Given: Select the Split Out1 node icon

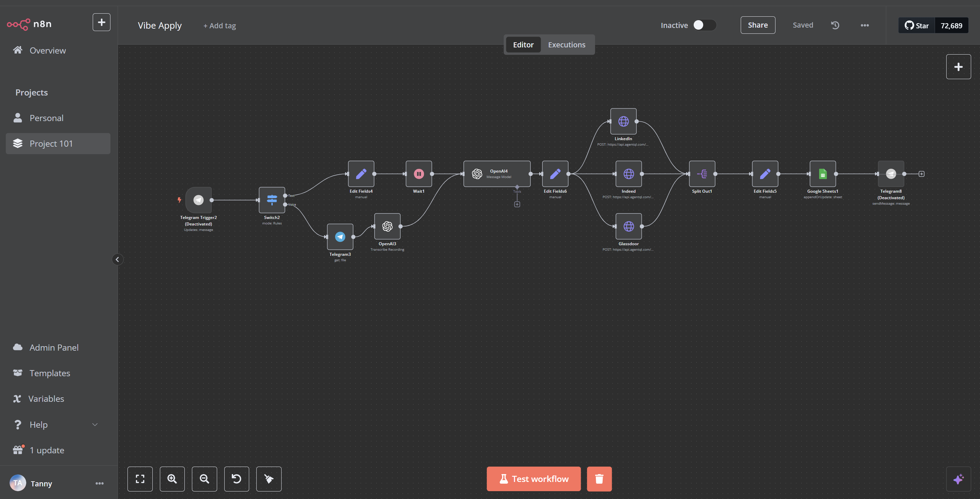Looking at the screenshot, I should [702, 174].
